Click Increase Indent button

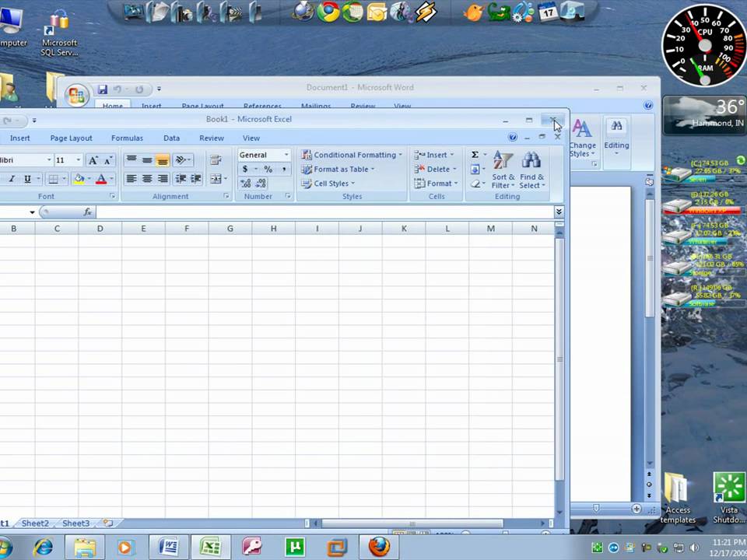click(196, 179)
